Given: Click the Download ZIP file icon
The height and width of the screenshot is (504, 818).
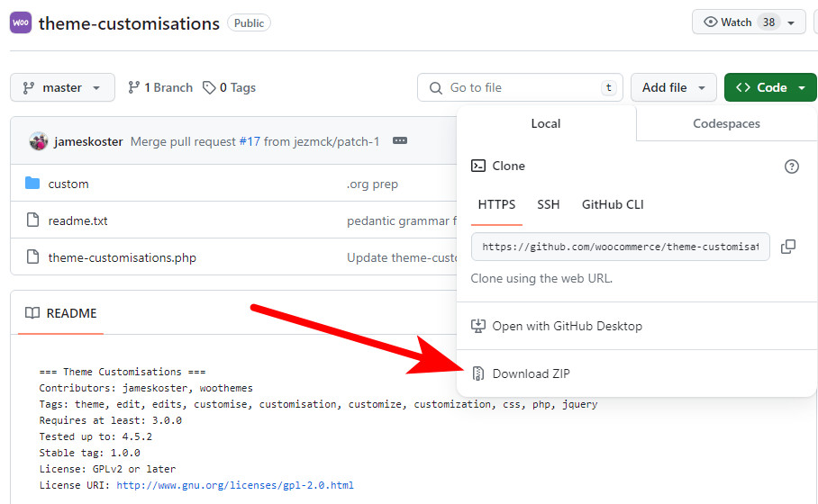Looking at the screenshot, I should click(477, 373).
